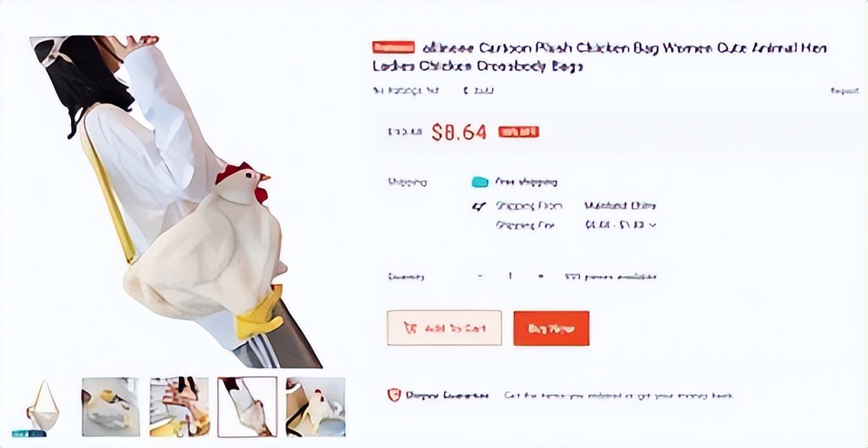Image resolution: width=868 pixels, height=448 pixels.
Task: Click the shipping-from plane icon
Action: 478,207
